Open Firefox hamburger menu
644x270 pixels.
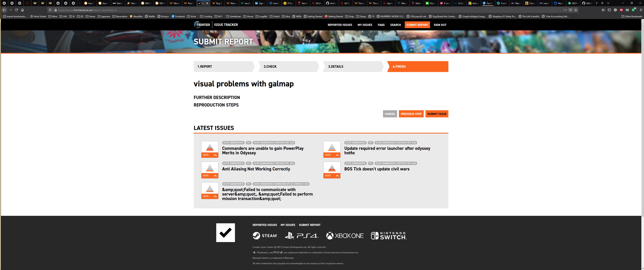(641, 10)
